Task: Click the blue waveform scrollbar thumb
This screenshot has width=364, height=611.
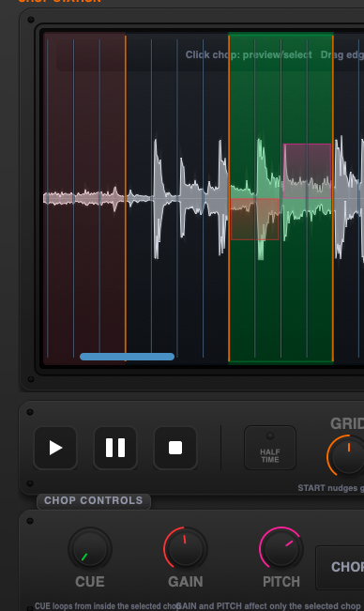Action: click(127, 357)
